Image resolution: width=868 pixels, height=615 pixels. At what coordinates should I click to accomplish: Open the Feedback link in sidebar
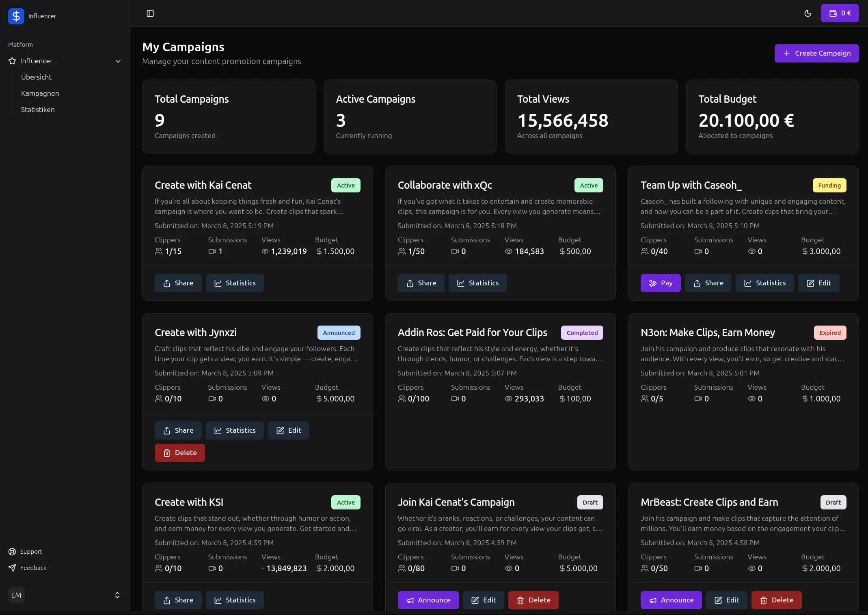[x=27, y=568]
